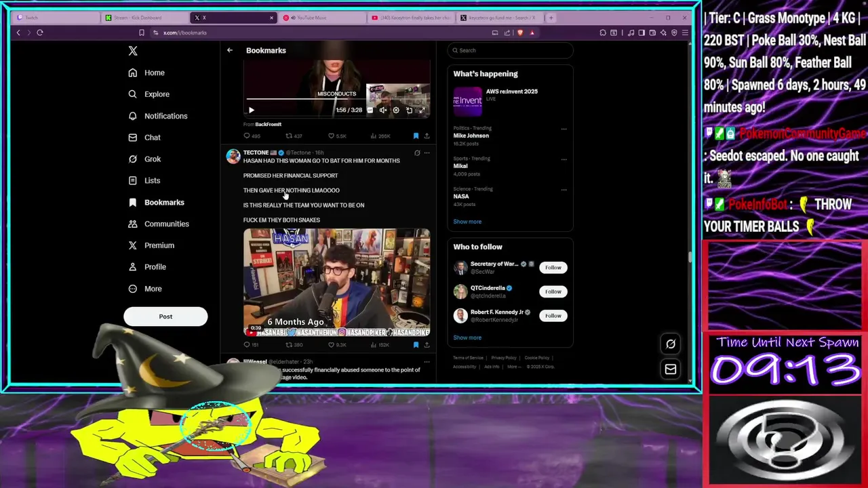This screenshot has height=488, width=868.
Task: Open three-dot menu on elderhater post
Action: pyautogui.click(x=427, y=362)
